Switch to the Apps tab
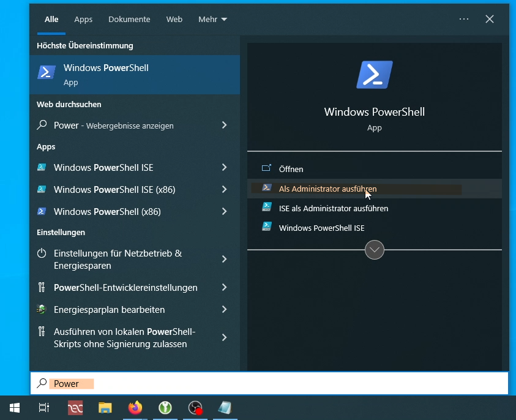The width and height of the screenshot is (516, 420). click(83, 19)
